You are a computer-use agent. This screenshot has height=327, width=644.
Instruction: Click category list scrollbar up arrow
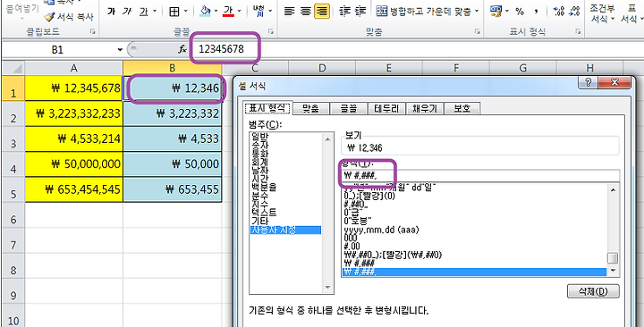click(327, 139)
